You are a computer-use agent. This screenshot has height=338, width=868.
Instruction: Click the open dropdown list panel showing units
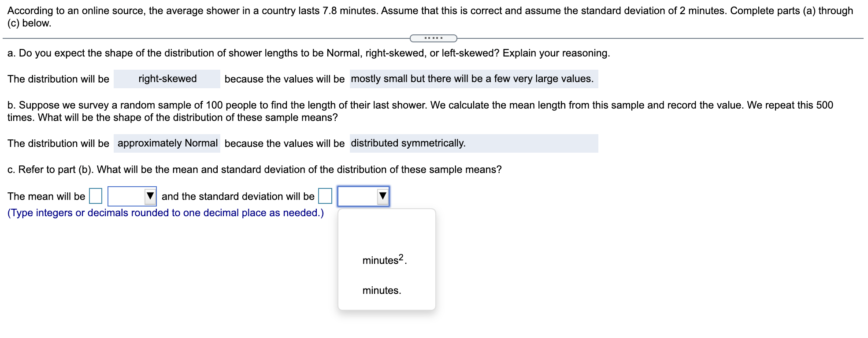point(386,260)
